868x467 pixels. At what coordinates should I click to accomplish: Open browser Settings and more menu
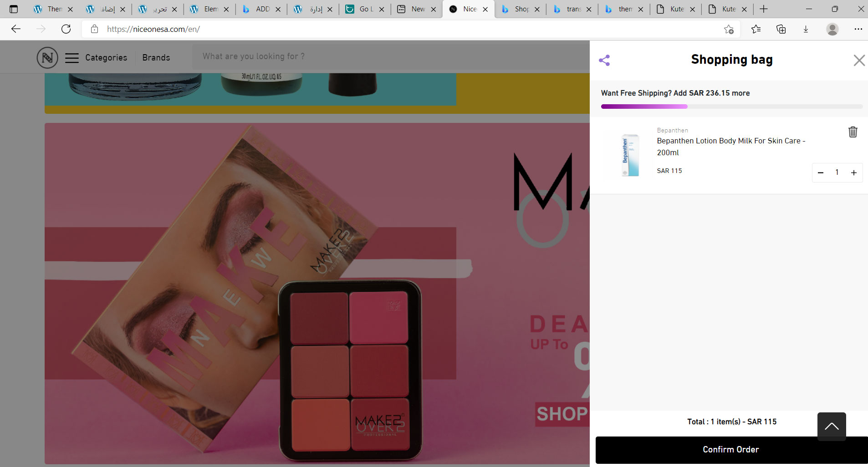[858, 29]
